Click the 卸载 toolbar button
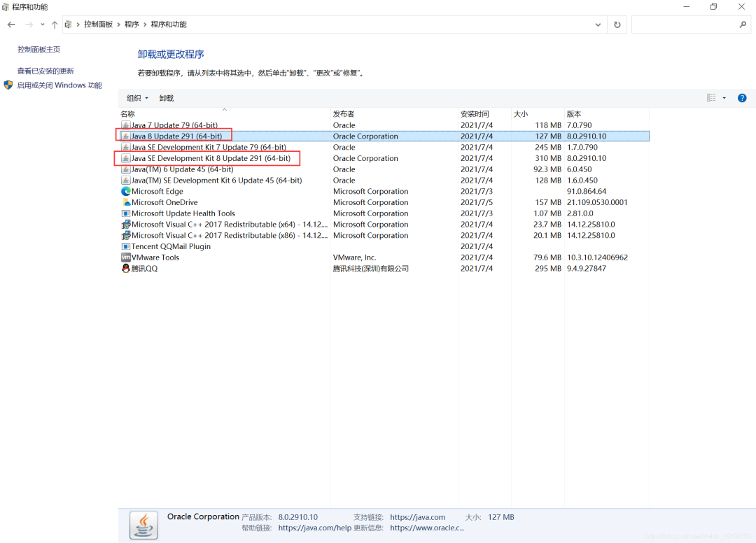This screenshot has width=756, height=543. click(x=167, y=98)
